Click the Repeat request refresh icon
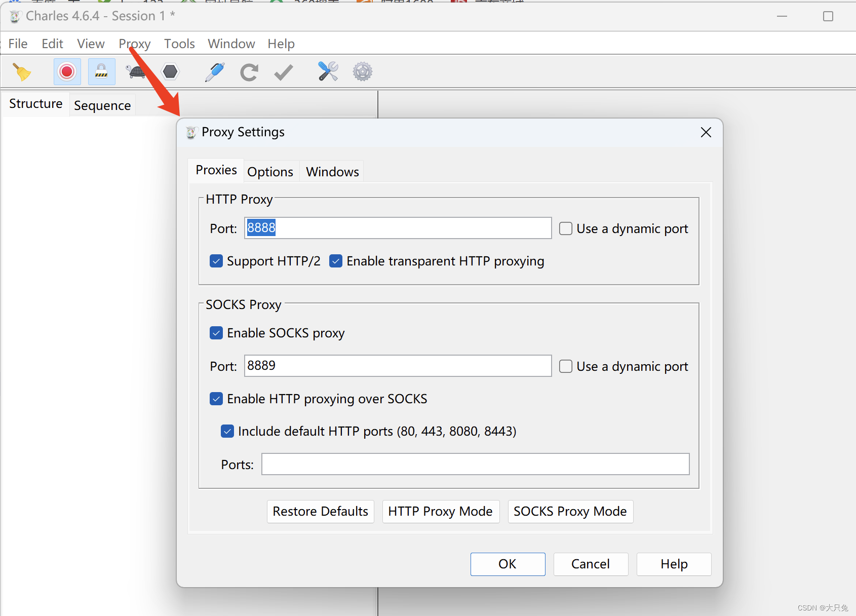 249,72
